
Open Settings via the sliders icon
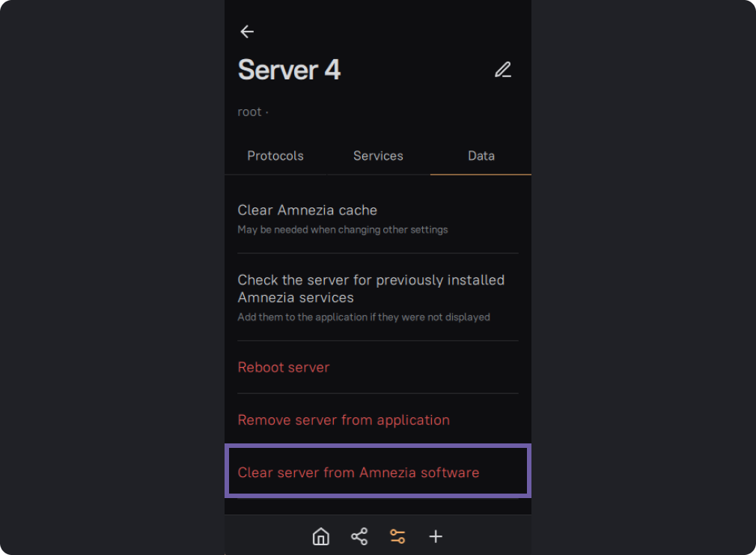coord(397,536)
